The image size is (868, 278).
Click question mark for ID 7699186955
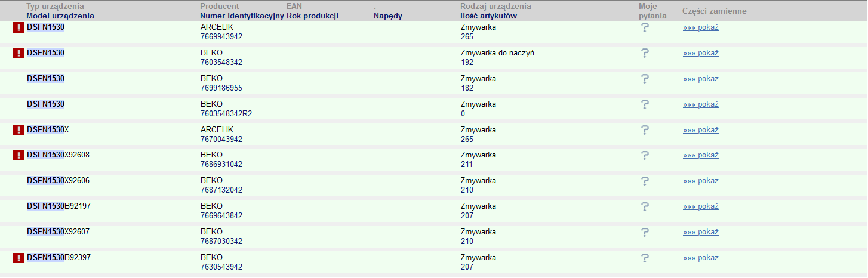pyautogui.click(x=645, y=79)
